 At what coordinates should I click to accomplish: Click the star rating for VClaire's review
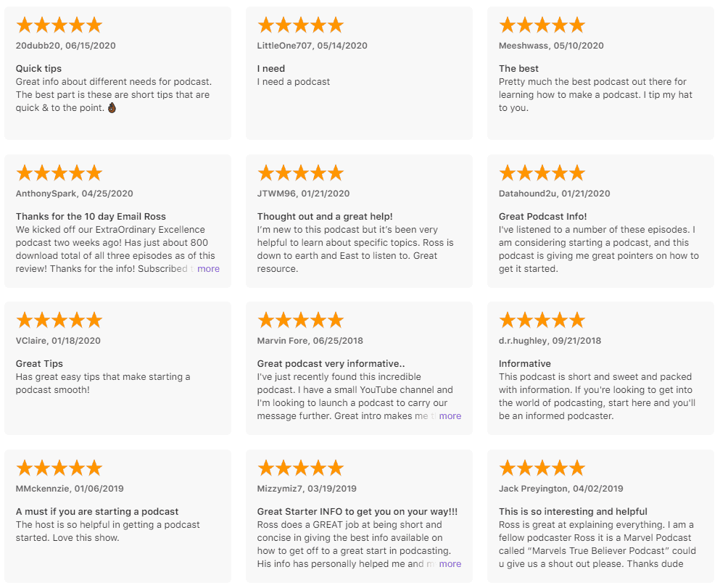59,320
